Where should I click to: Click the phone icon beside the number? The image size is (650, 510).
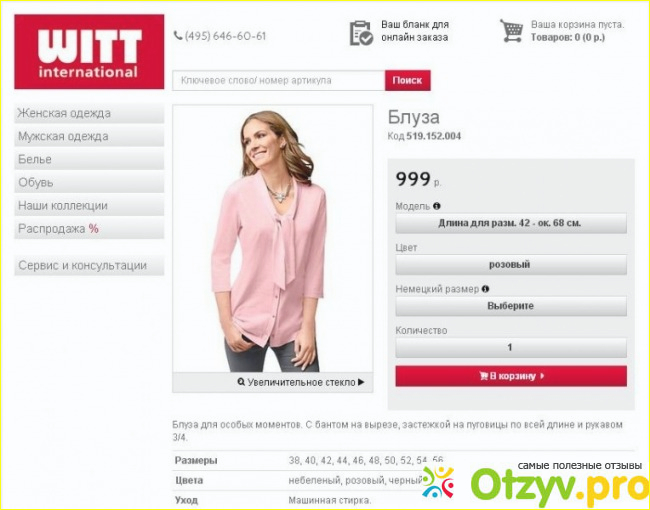coord(178,36)
